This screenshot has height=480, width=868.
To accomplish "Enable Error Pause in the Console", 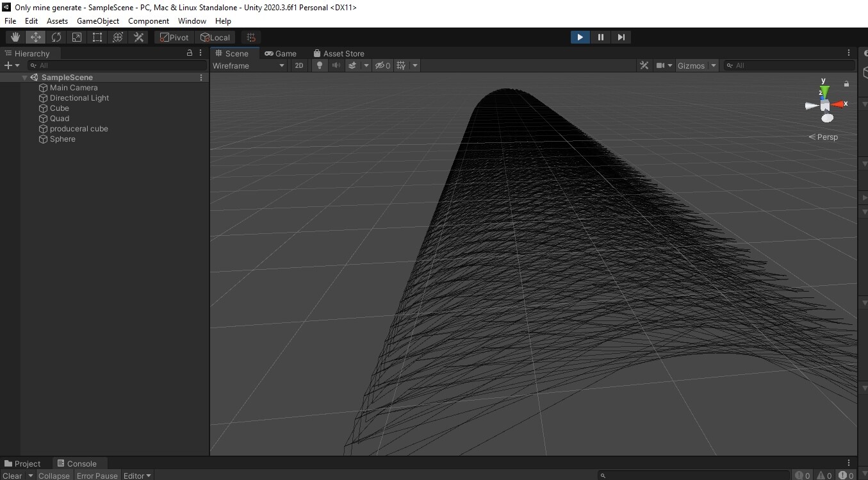I will [97, 475].
